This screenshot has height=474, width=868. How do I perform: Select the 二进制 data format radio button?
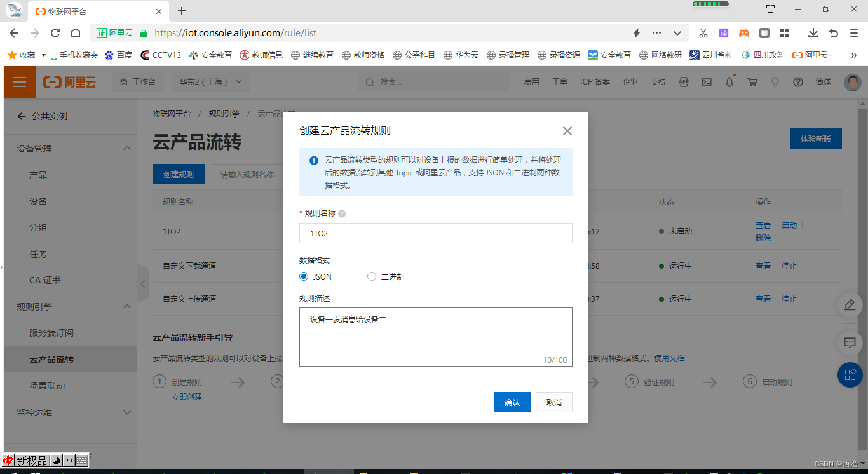tap(372, 277)
